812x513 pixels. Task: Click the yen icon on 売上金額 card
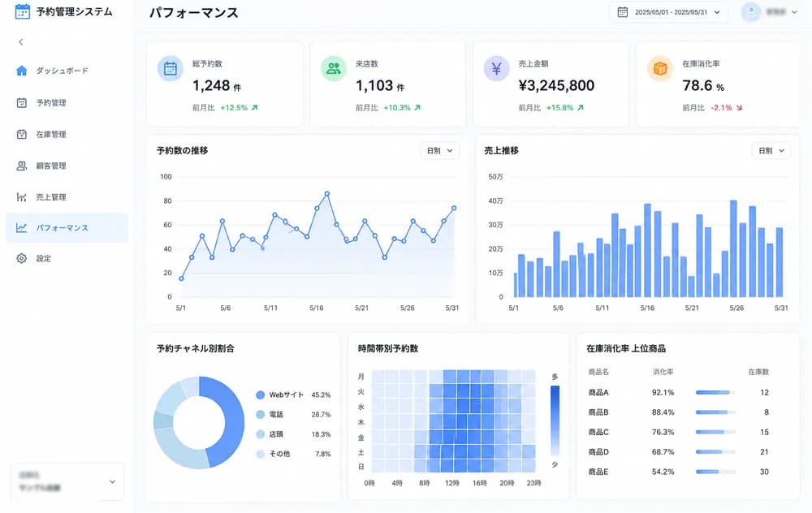[496, 69]
